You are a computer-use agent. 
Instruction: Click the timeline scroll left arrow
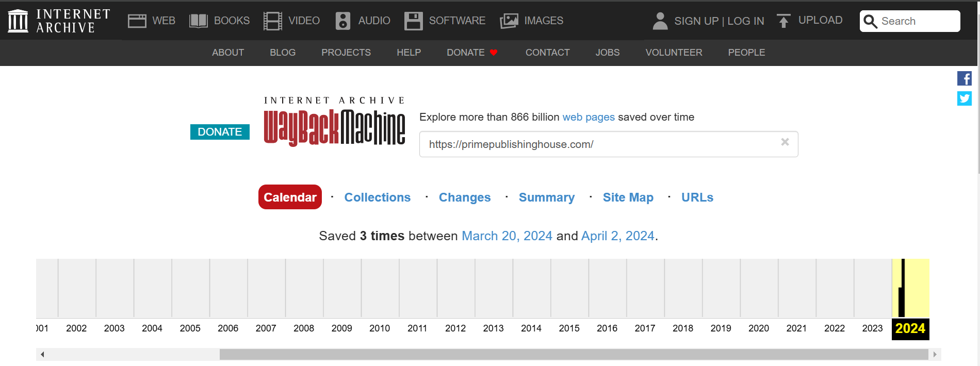click(42, 354)
